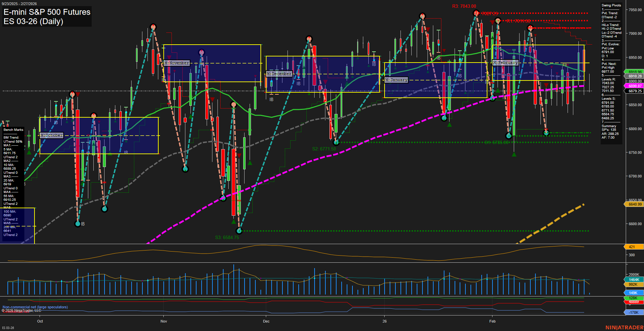Image resolution: width=644 pixels, height=331 pixels.
Task: Select the M:February range box label
Action: 505,62
